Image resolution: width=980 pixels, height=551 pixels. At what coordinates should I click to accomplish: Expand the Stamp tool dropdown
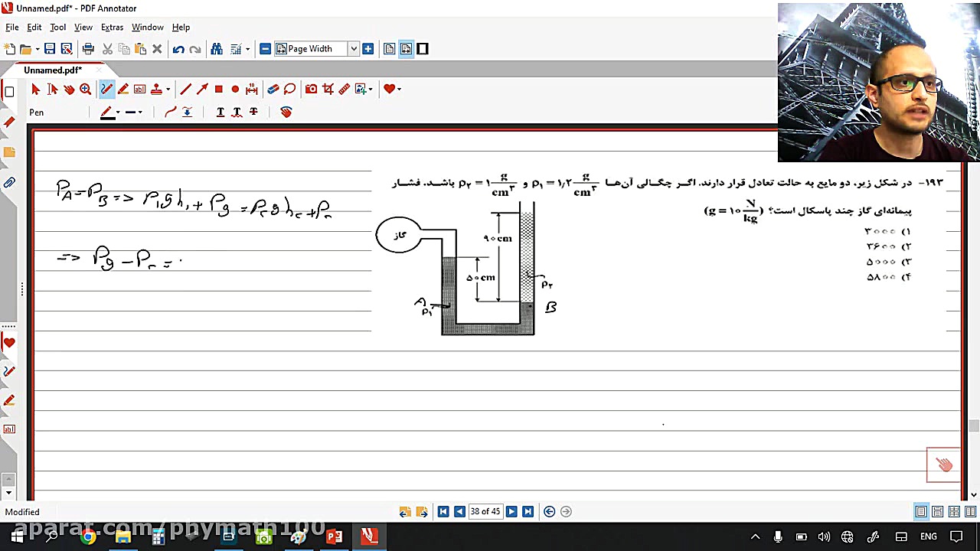click(168, 90)
